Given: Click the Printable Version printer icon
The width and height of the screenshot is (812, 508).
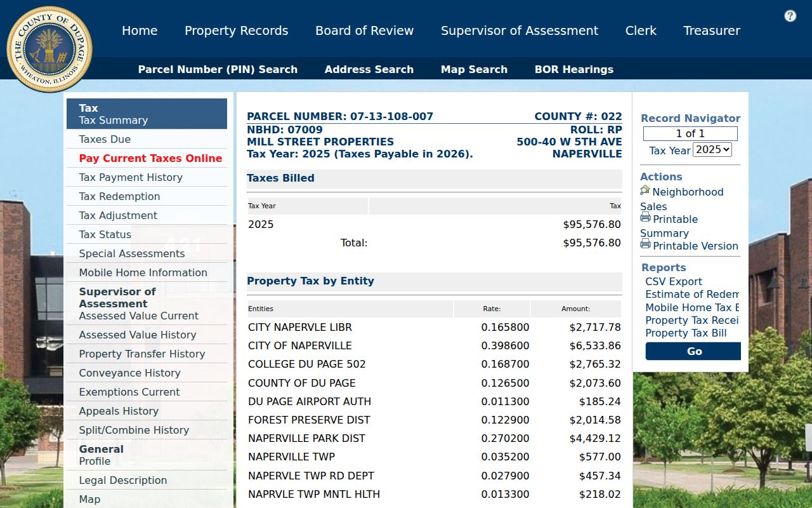Looking at the screenshot, I should click(645, 244).
